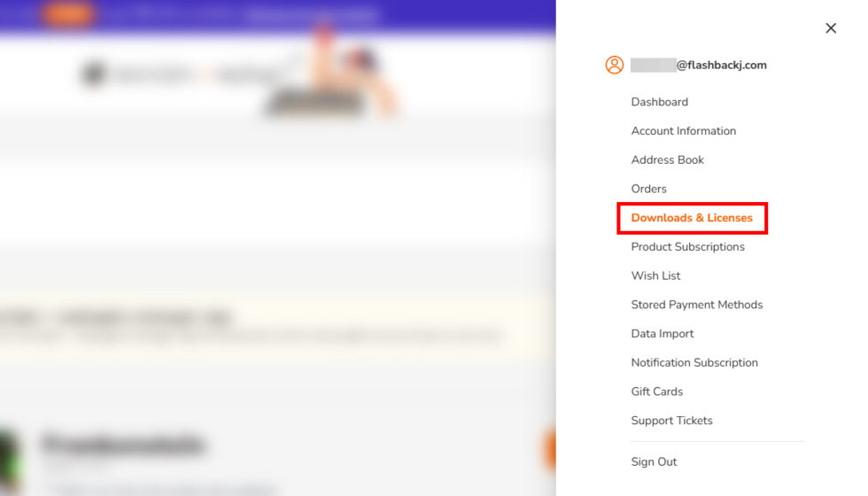Click the orange user profile icon
The height and width of the screenshot is (496, 868).
click(614, 65)
